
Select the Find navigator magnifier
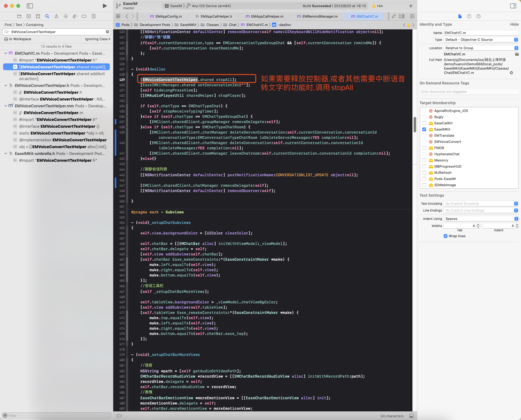47,16
